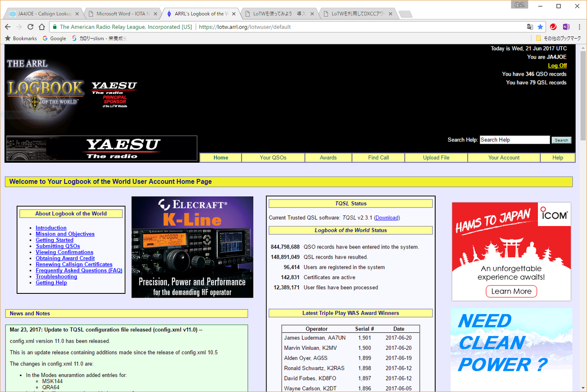This screenshot has height=392, width=587.
Task: Open the Upload File menu item
Action: point(436,158)
